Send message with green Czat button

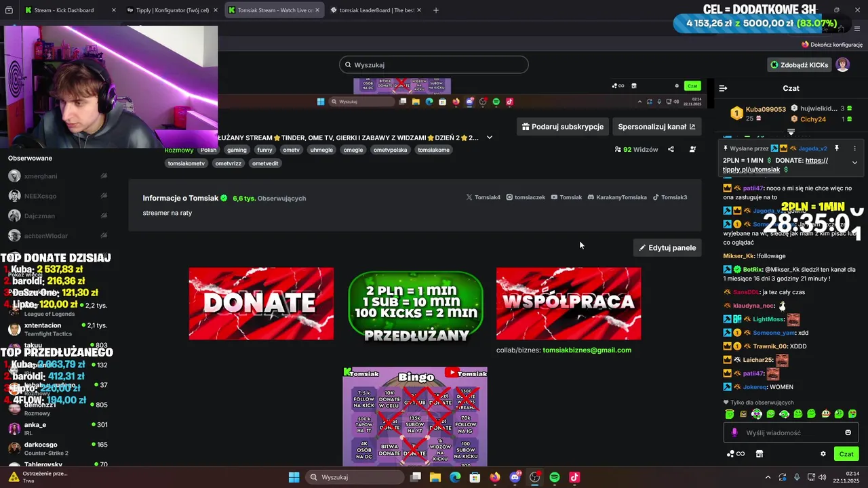coord(846,454)
